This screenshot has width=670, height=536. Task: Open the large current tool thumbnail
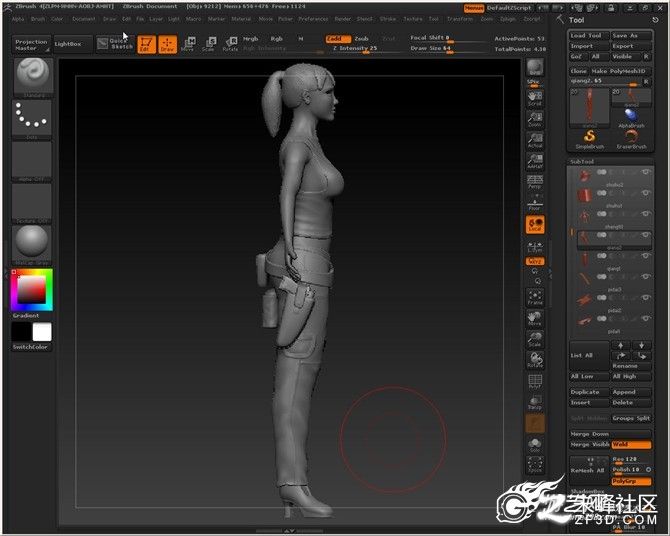coord(589,108)
